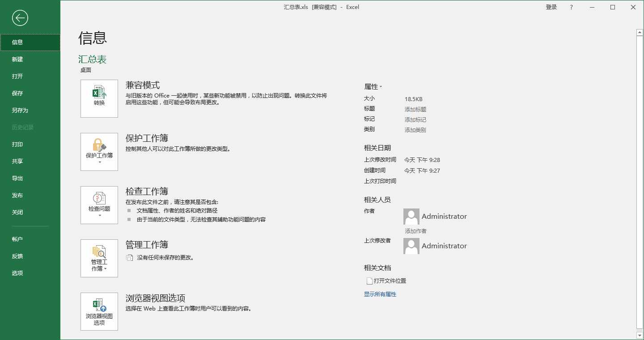Click the 没有任何未保存的更改 text
The height and width of the screenshot is (340, 644).
coord(165,258)
